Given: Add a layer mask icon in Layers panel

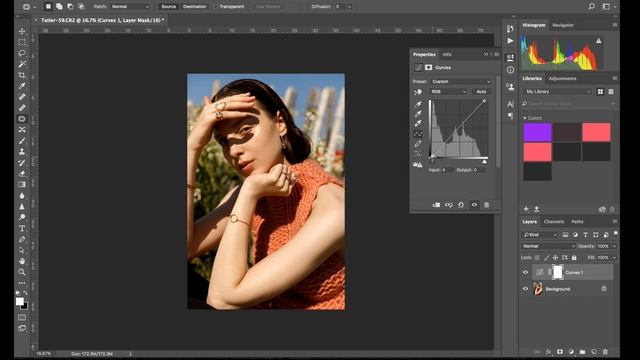Looking at the screenshot, I should point(560,352).
